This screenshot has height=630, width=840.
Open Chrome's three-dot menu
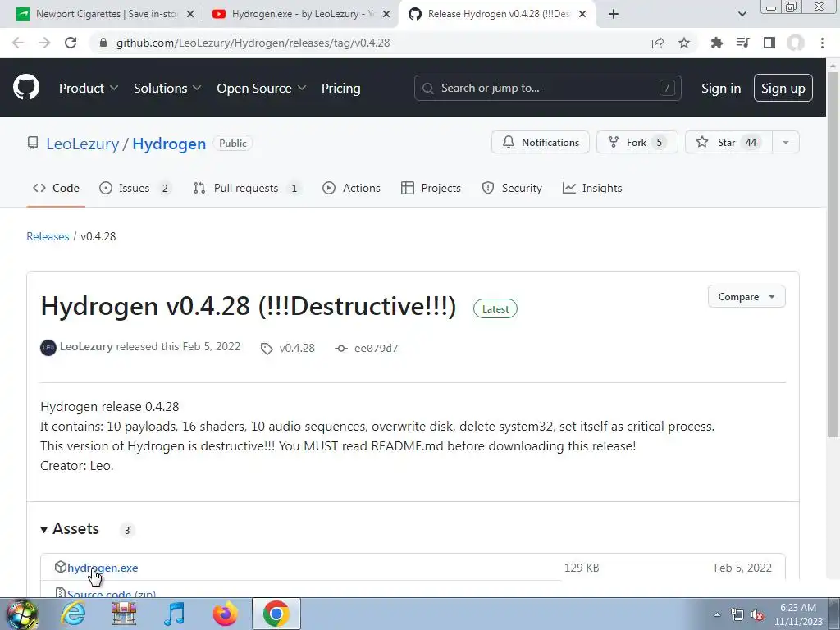click(x=822, y=43)
